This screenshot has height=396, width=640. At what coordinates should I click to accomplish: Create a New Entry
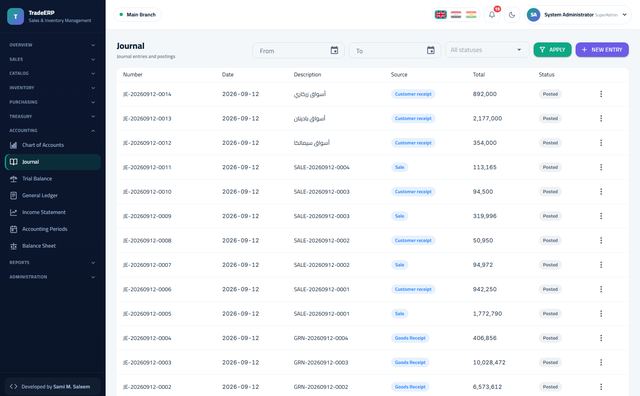pyautogui.click(x=602, y=50)
